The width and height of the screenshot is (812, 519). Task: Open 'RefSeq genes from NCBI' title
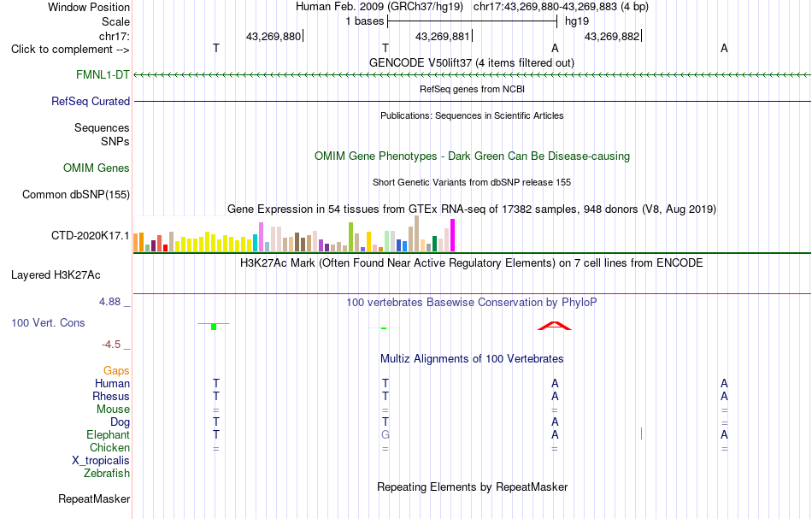[472, 89]
